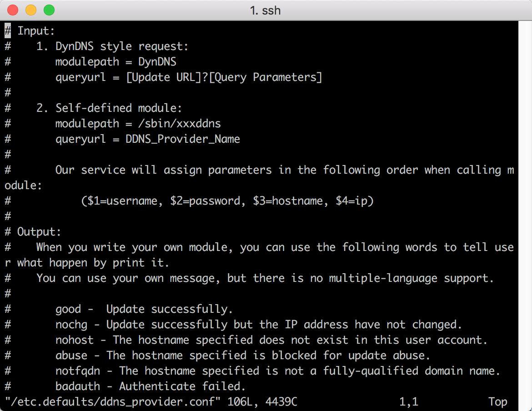Click the yellow minimize window button
Image resolution: width=532 pixels, height=411 pixels.
pyautogui.click(x=31, y=10)
